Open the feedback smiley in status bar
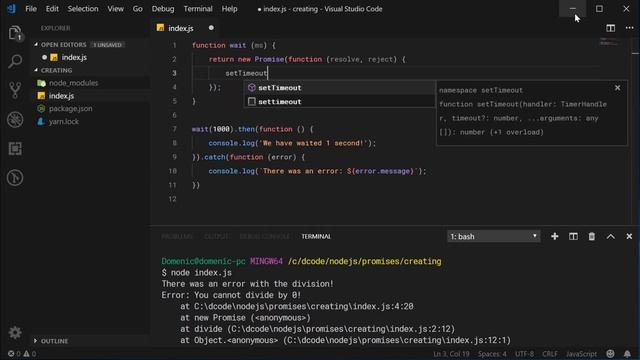Screen dimensions: 640x360 pos(610,354)
